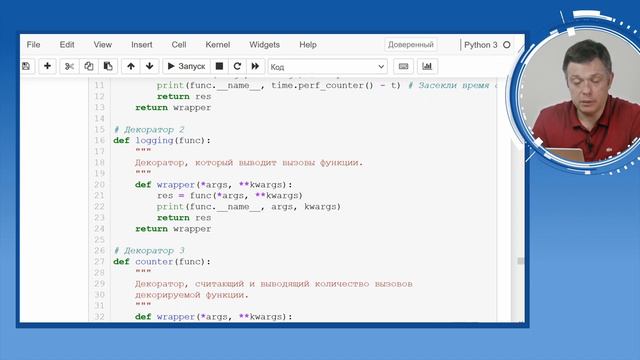Open the File menu
640x360 pixels.
pos(33,45)
